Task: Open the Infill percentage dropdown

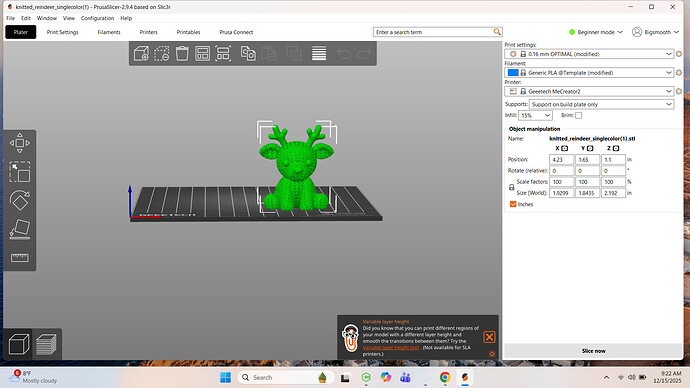Action: (x=535, y=115)
